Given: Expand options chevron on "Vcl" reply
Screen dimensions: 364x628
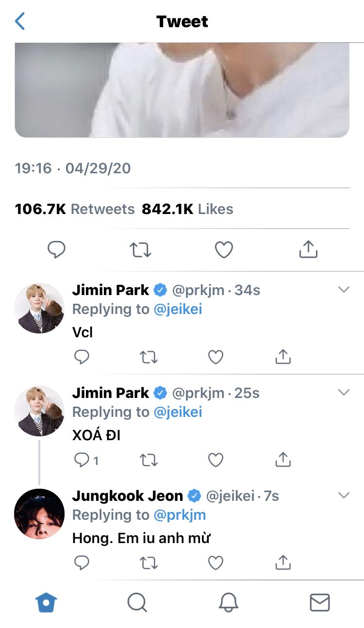Looking at the screenshot, I should pyautogui.click(x=344, y=290).
